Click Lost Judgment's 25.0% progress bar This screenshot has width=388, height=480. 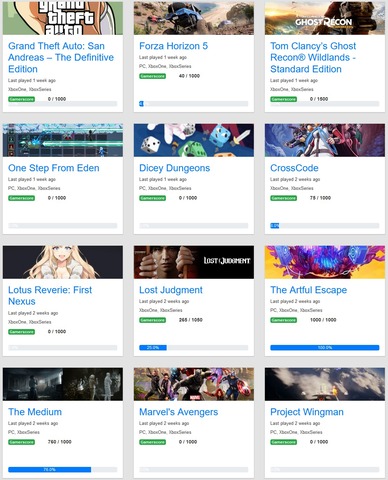pyautogui.click(x=194, y=348)
